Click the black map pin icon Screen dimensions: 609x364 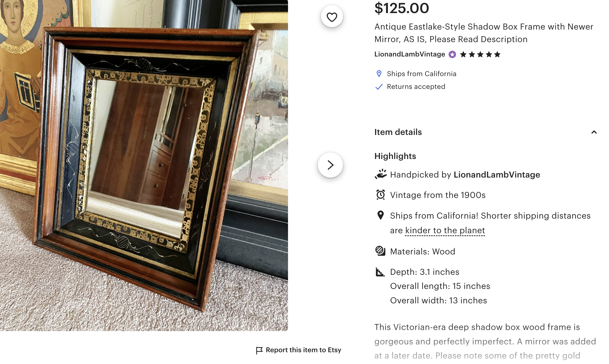pyautogui.click(x=381, y=215)
